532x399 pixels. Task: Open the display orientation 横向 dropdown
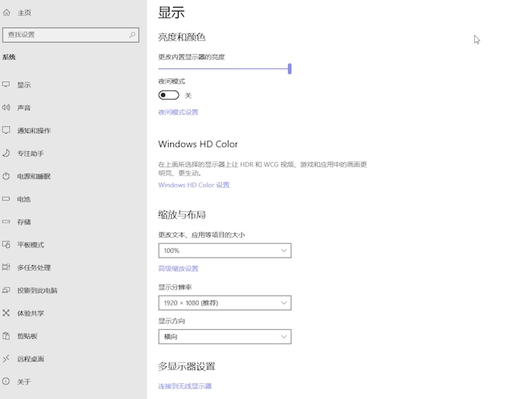(225, 337)
